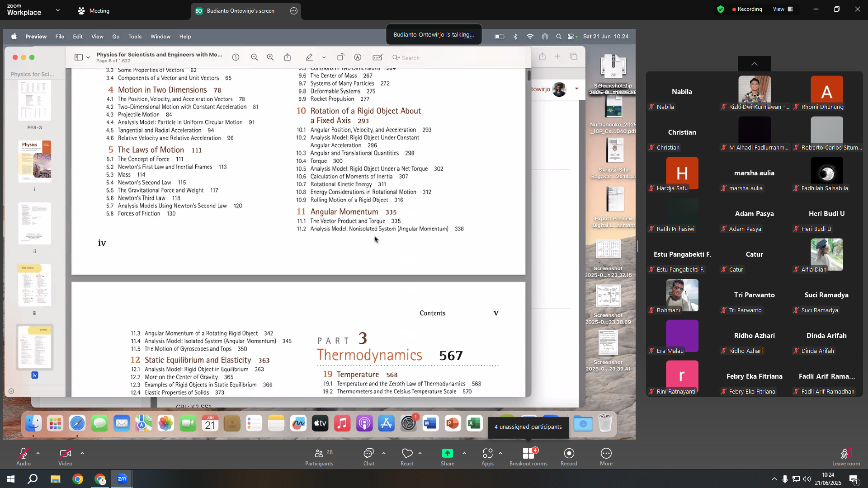Open the View layout menu

click(x=783, y=9)
